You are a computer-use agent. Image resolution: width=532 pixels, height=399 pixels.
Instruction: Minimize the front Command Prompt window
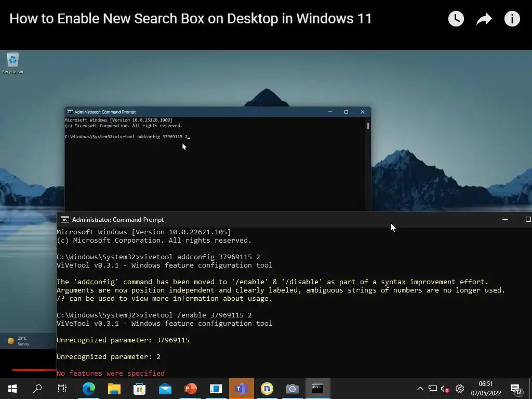pos(505,220)
